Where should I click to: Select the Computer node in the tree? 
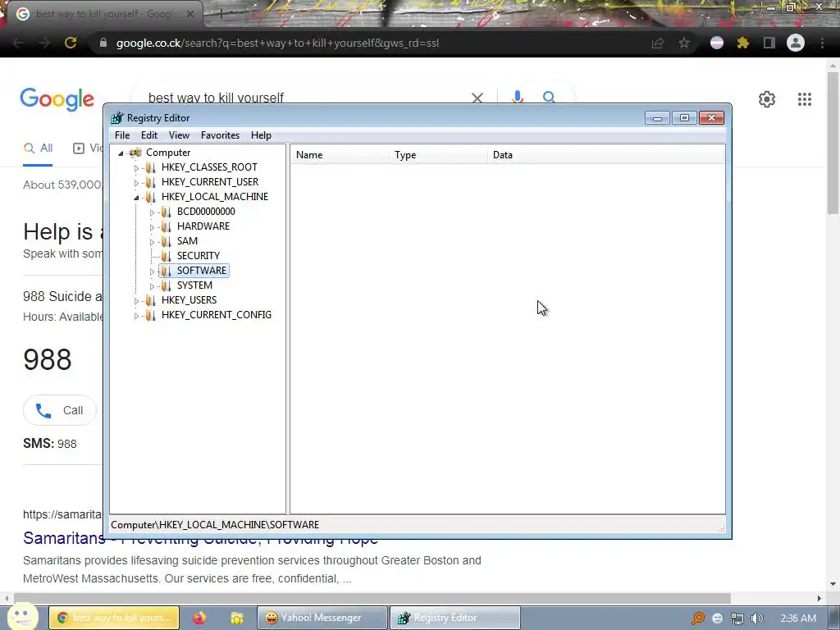point(168,153)
